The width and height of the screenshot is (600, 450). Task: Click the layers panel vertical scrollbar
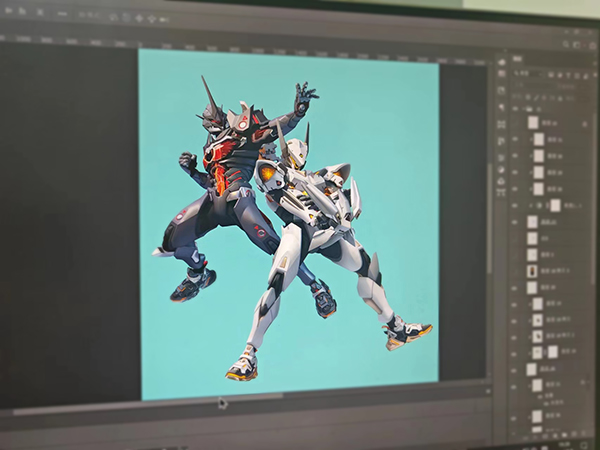point(594,199)
